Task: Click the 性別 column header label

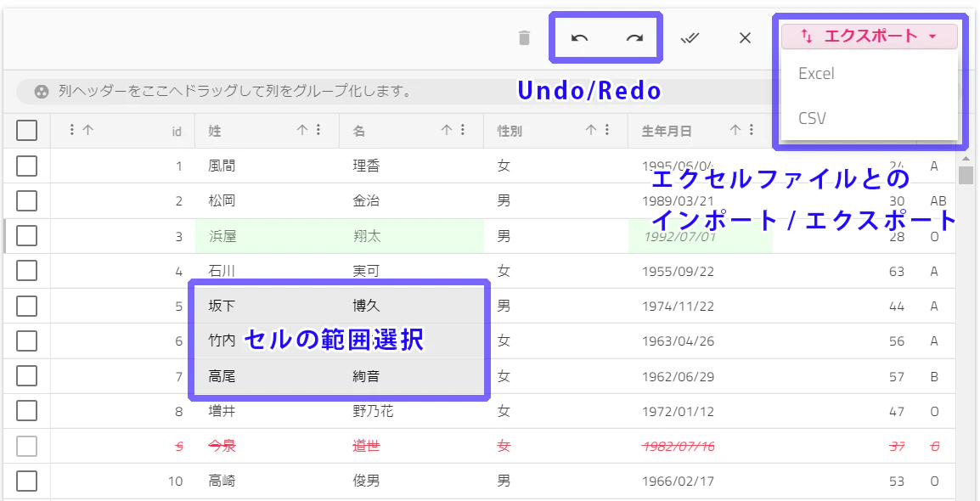Action: (510, 131)
